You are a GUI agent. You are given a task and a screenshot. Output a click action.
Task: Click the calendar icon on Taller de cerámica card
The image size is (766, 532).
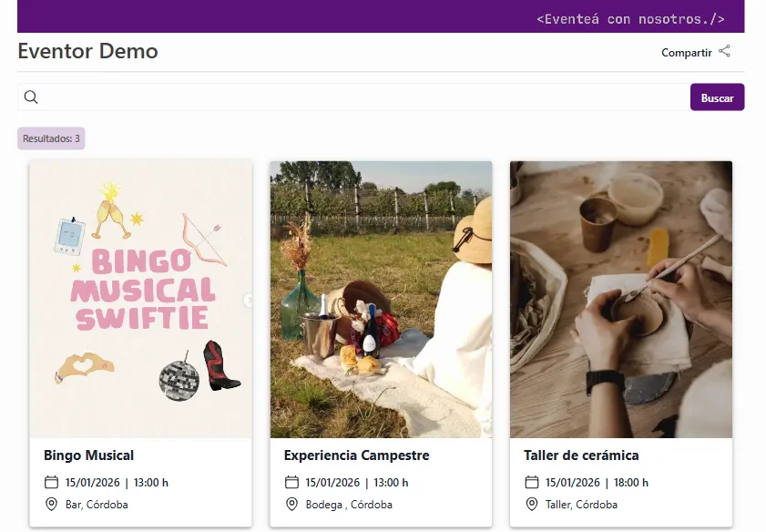[532, 482]
